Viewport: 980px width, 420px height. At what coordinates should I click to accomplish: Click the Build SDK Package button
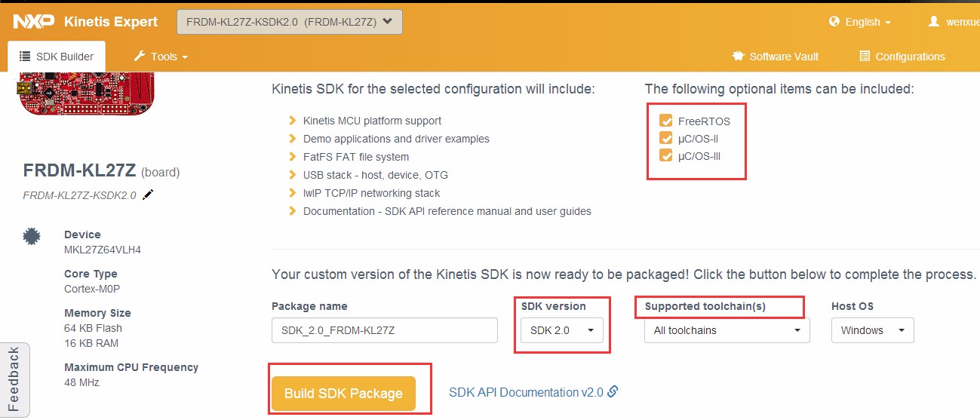[x=343, y=393]
